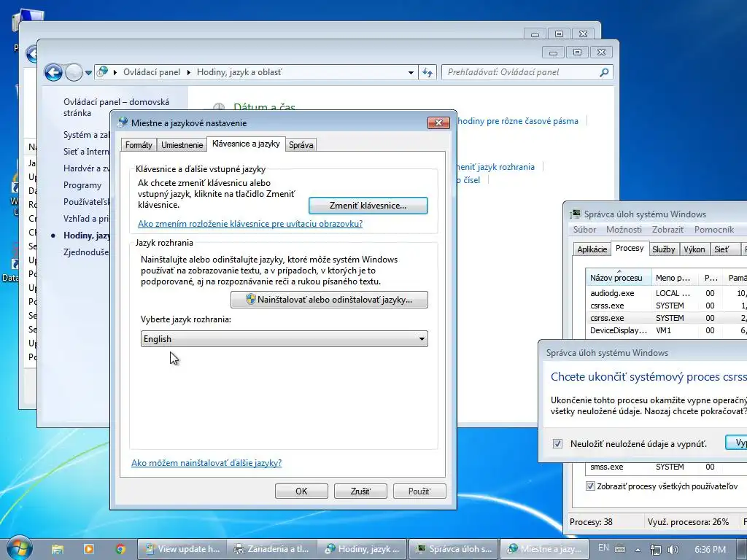Switch to Služby tab in Task Manager

(664, 249)
